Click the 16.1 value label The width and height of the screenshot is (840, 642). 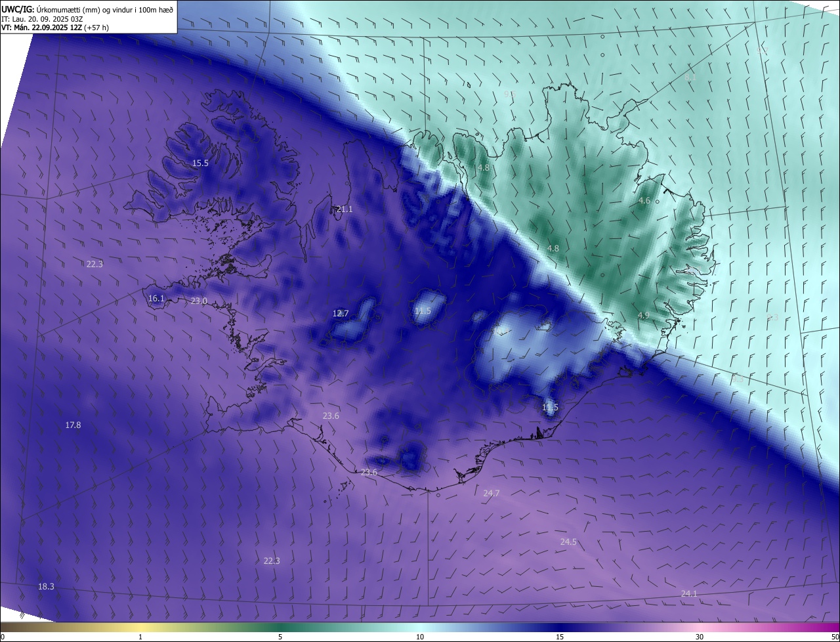point(156,298)
